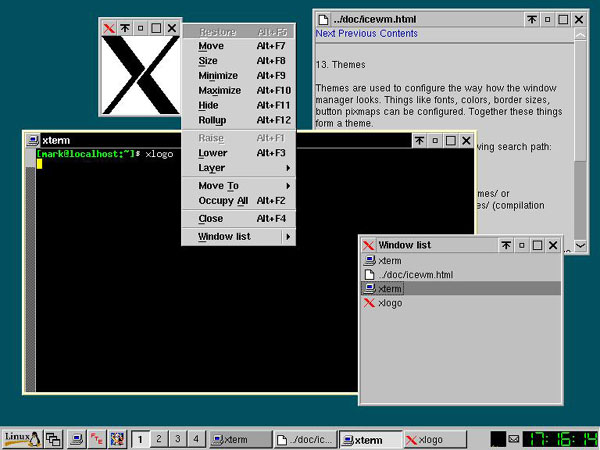
Task: Click the small-square minimize button on xterm titlebar
Action: [435, 140]
